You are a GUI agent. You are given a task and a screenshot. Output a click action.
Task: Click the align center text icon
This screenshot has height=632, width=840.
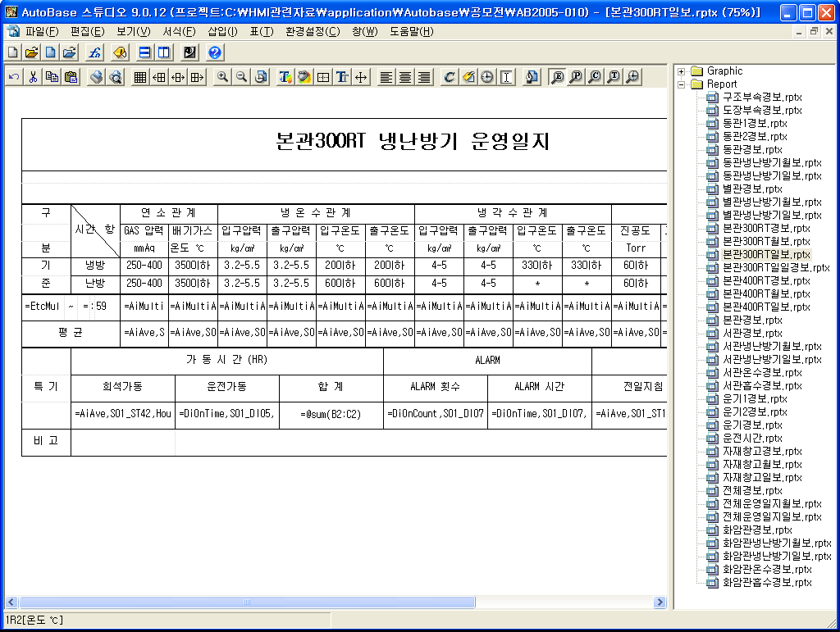coord(405,77)
